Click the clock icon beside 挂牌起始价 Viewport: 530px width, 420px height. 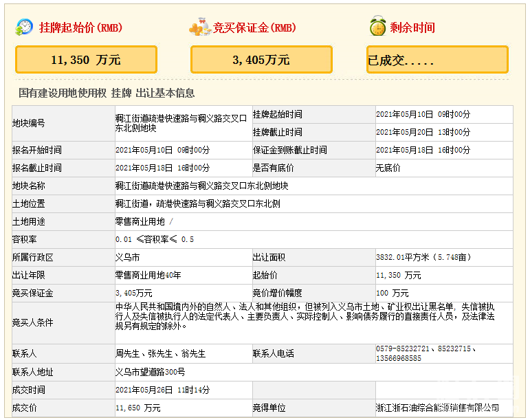pos(25,27)
